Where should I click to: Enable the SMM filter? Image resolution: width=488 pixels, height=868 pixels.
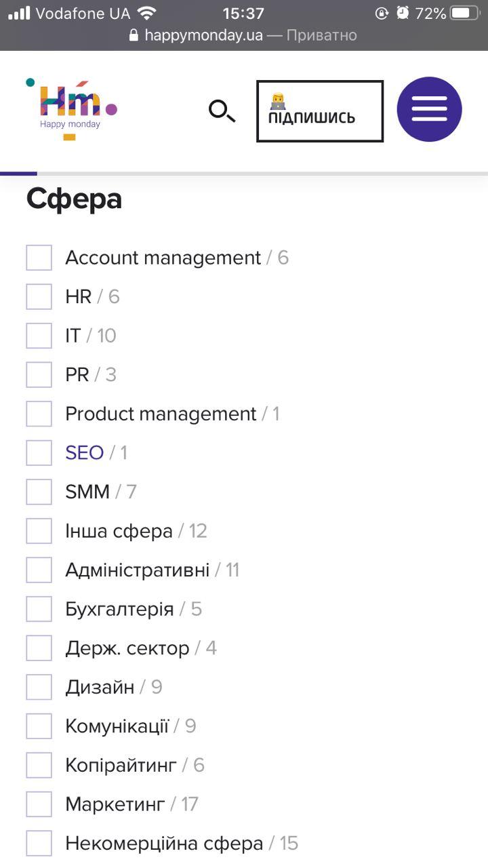(39, 491)
